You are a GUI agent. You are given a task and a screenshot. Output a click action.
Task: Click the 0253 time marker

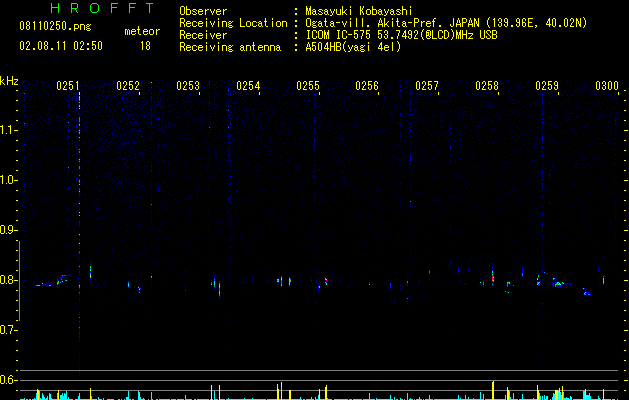point(188,86)
